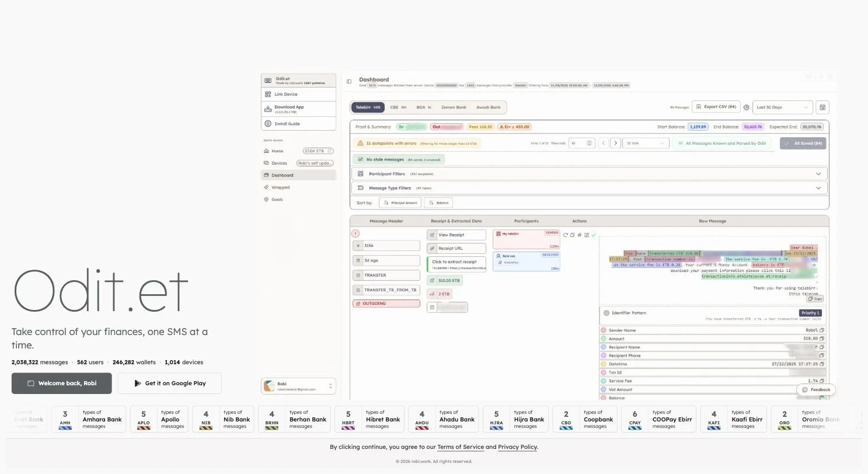The height and width of the screenshot is (474, 868).
Task: Open the Last 30 Days dropdown
Action: pos(782,107)
